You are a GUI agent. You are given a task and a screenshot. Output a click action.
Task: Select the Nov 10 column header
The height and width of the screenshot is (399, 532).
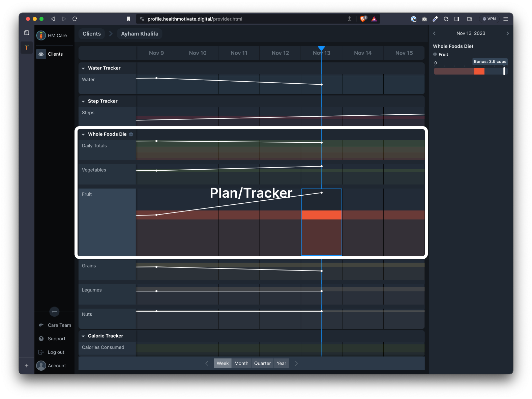click(x=198, y=53)
